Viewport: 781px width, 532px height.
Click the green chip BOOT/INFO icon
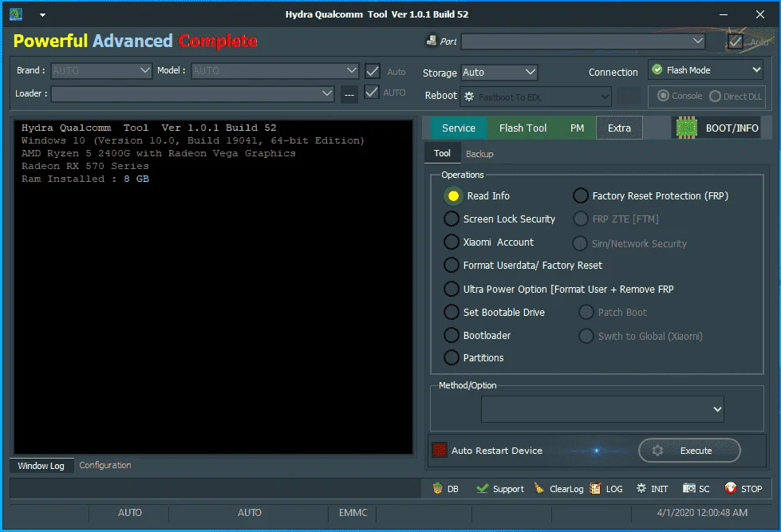pos(686,128)
